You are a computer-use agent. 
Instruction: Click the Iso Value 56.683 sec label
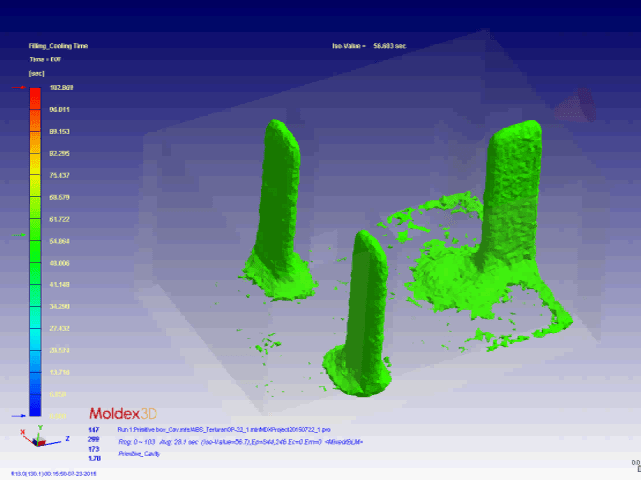pos(369,46)
